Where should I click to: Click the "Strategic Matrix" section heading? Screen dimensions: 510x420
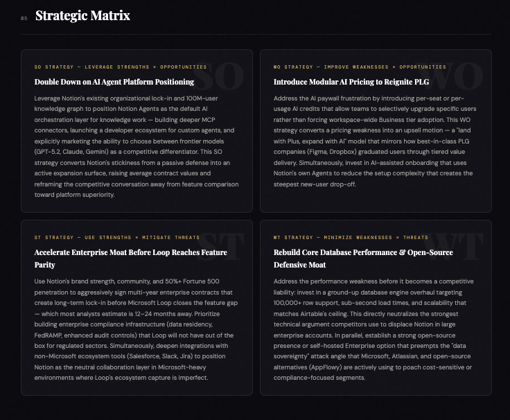[x=82, y=15]
